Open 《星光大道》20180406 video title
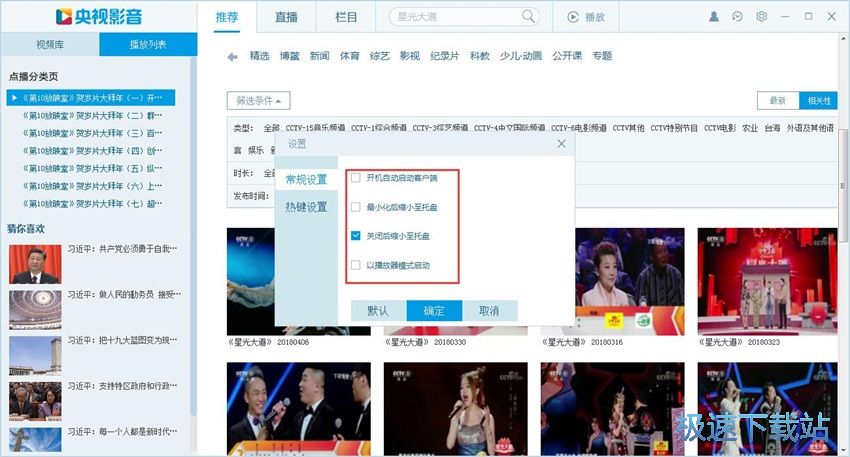This screenshot has width=850, height=457. click(x=268, y=342)
